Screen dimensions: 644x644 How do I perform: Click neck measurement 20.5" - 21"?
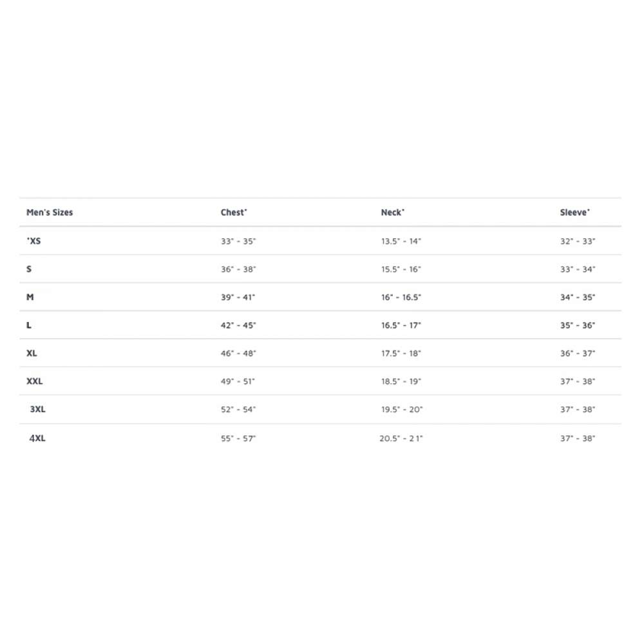click(401, 438)
